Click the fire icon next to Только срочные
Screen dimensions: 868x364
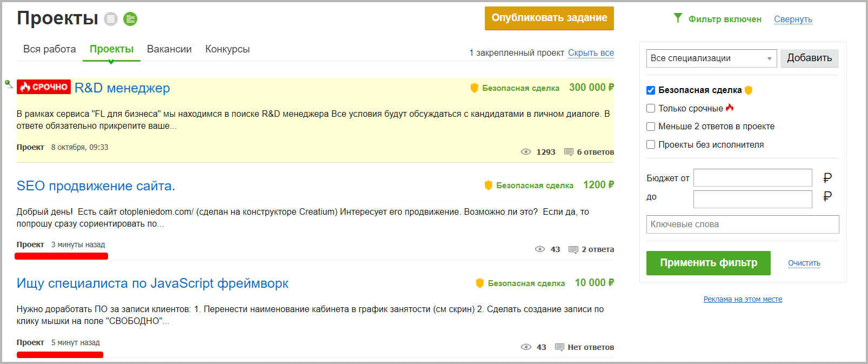coord(730,107)
